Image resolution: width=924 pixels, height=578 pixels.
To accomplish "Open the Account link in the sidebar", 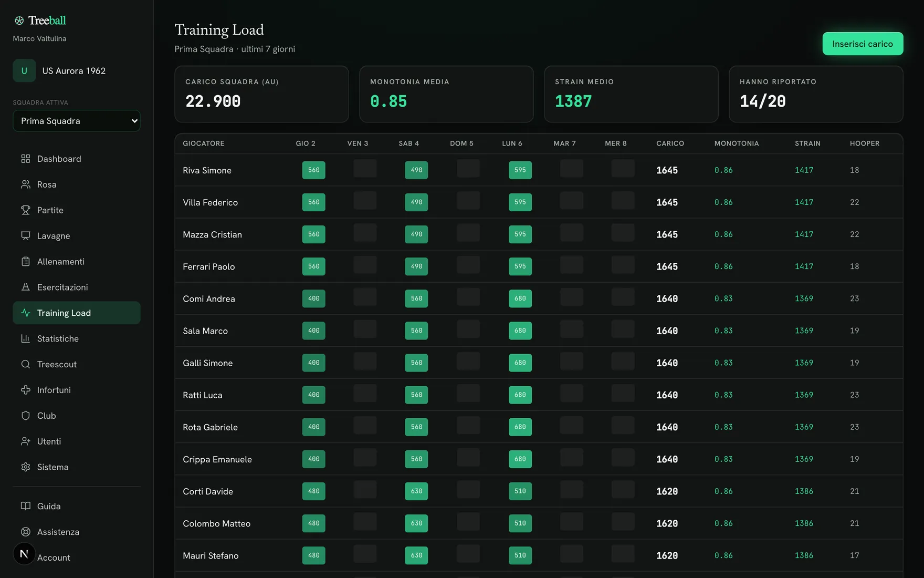I will pos(54,558).
